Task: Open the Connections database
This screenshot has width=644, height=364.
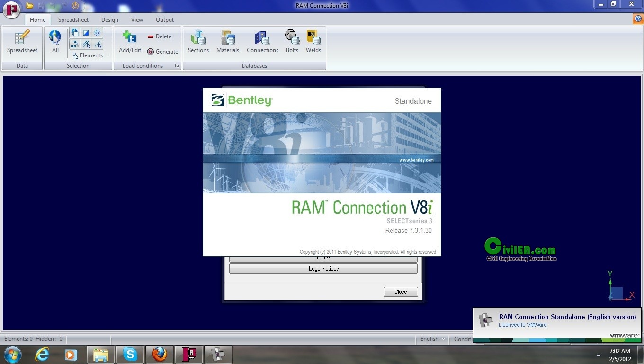Action: pos(262,42)
